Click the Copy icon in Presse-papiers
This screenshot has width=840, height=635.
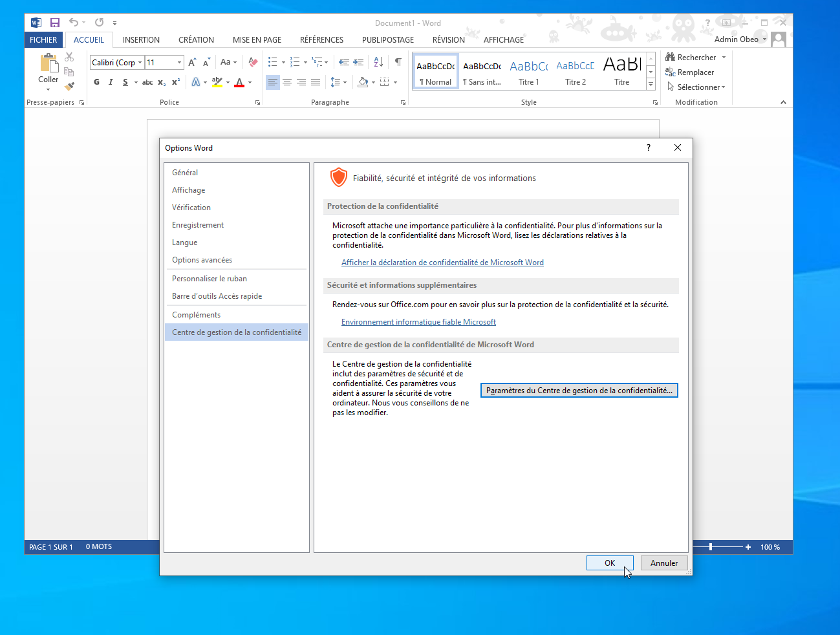(x=69, y=71)
